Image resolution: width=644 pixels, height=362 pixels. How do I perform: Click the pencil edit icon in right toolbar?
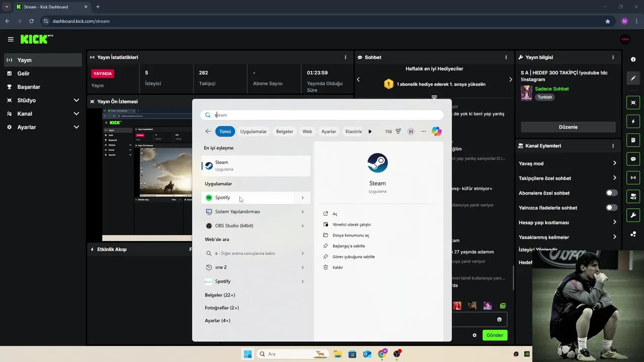(633, 78)
